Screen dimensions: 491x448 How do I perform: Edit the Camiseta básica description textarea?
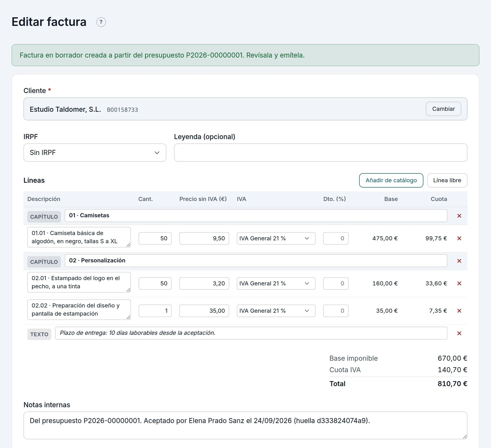coord(79,237)
